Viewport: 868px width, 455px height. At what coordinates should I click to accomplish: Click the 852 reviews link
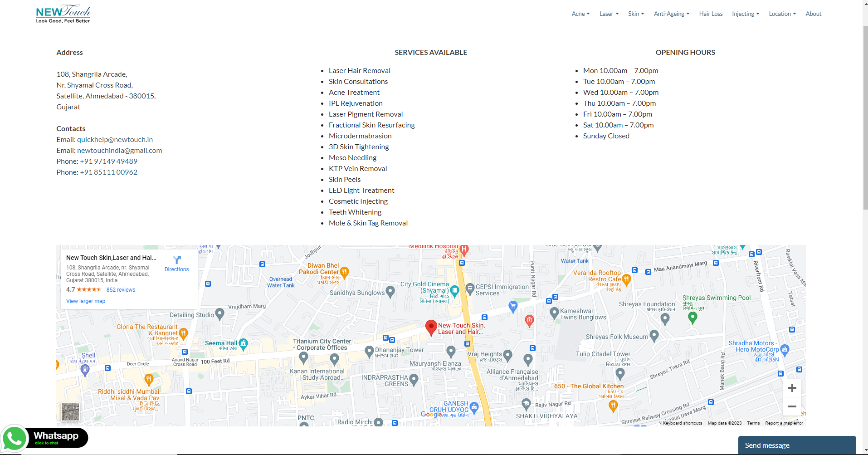[x=121, y=290]
